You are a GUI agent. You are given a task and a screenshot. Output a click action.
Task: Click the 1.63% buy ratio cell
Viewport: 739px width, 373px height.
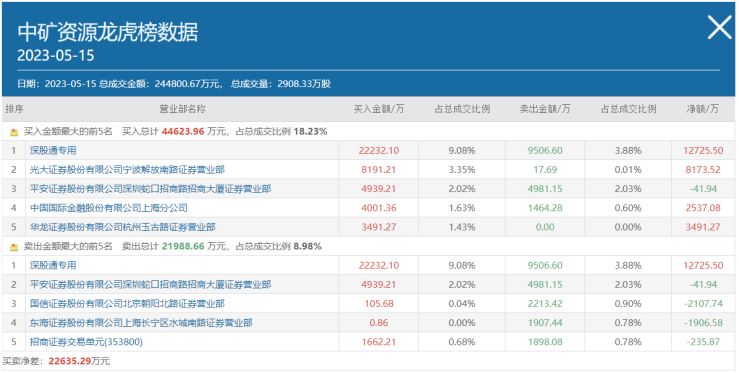pyautogui.click(x=462, y=208)
